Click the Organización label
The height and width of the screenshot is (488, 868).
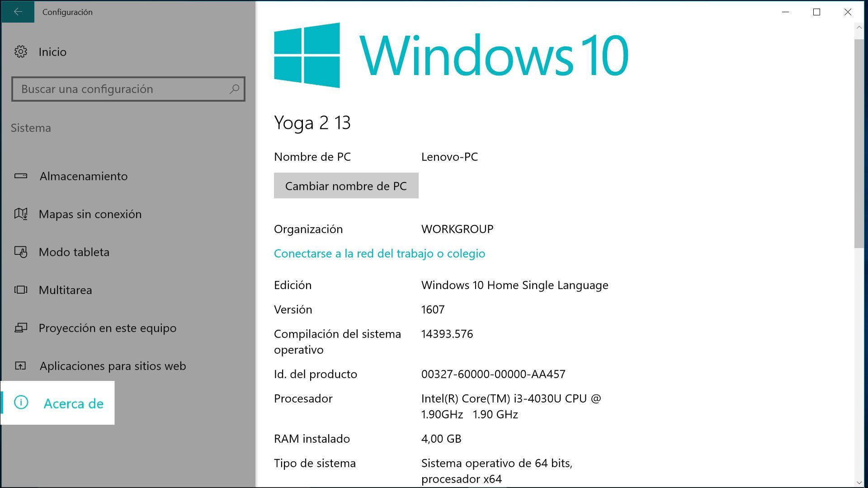tap(308, 229)
